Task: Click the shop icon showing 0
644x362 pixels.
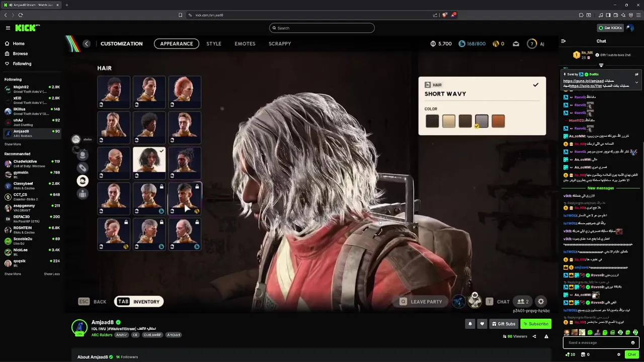Action: click(585, 354)
